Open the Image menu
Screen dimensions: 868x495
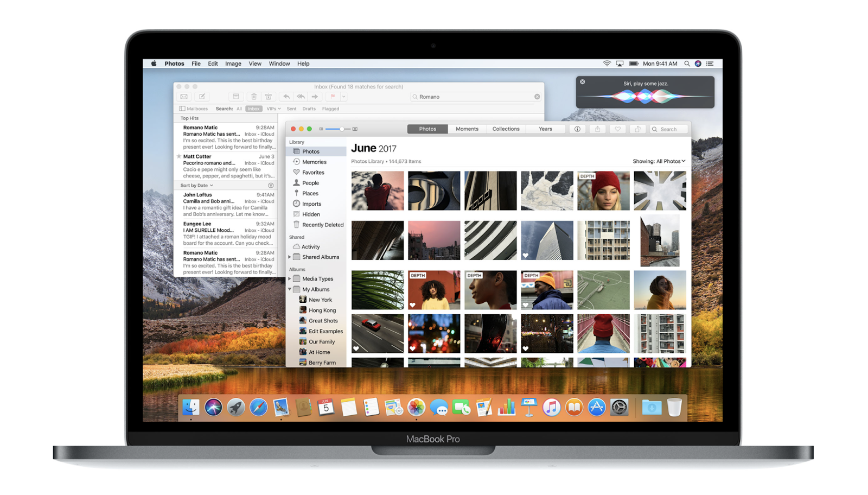tap(233, 64)
